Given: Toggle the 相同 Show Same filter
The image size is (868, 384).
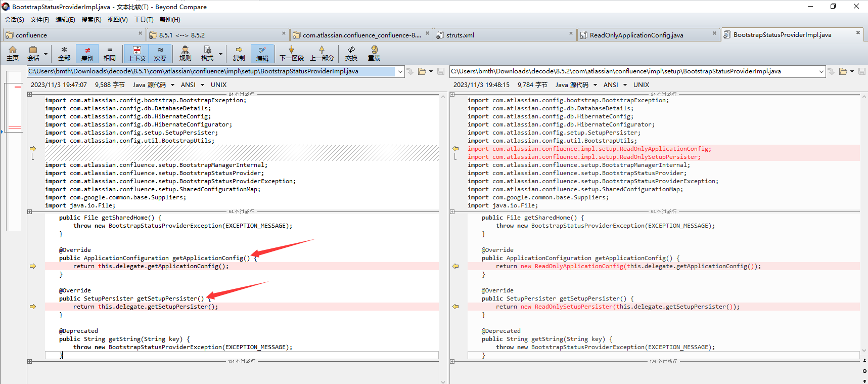Looking at the screenshot, I should 110,53.
